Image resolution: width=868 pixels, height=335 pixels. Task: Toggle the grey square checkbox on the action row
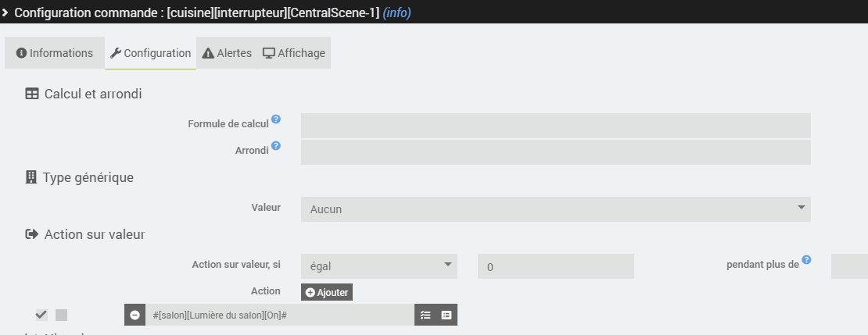(62, 315)
